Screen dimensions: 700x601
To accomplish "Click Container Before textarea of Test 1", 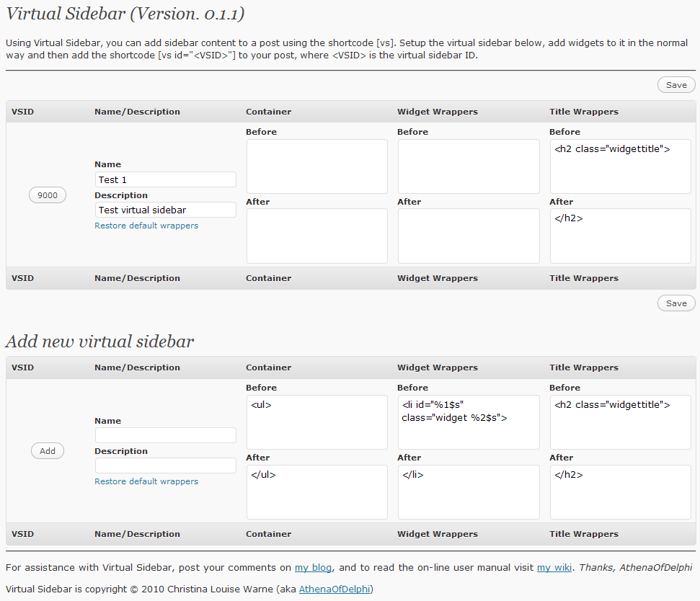I will (x=316, y=166).
